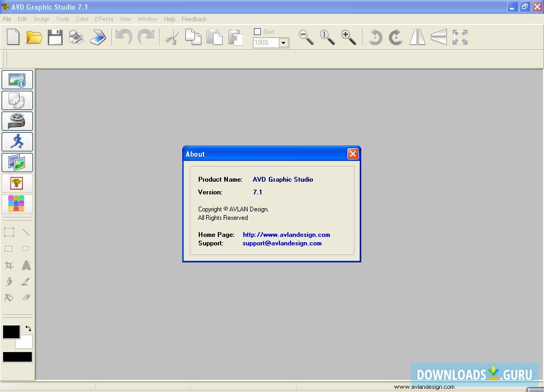Select the eraser tool

(27, 298)
